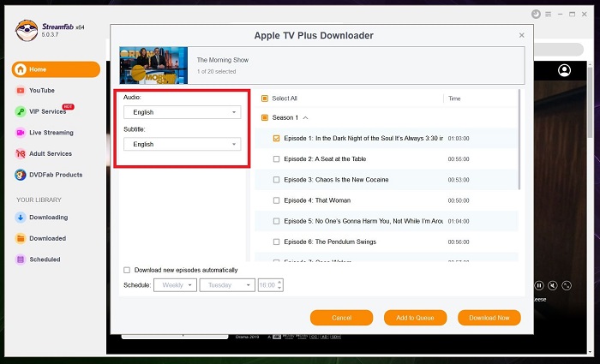Uncheck Episode 1 checkbox
Viewport: 600px width, 364px height.
pyautogui.click(x=276, y=139)
